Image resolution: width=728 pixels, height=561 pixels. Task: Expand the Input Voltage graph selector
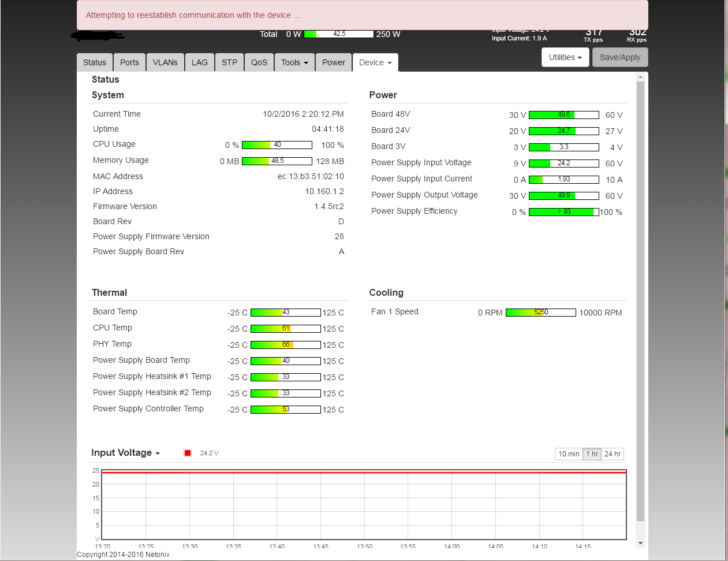(x=125, y=453)
